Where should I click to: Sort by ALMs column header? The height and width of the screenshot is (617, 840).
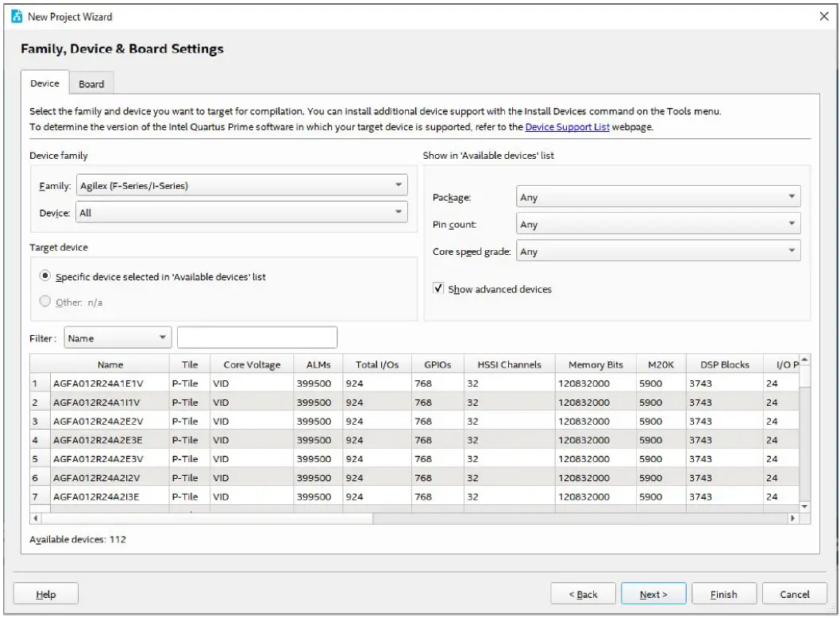314,364
